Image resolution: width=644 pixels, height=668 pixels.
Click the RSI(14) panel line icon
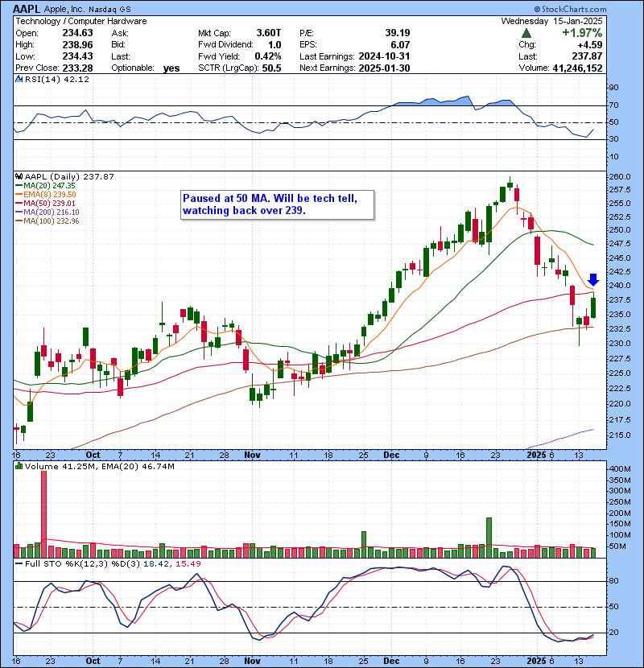click(19, 79)
